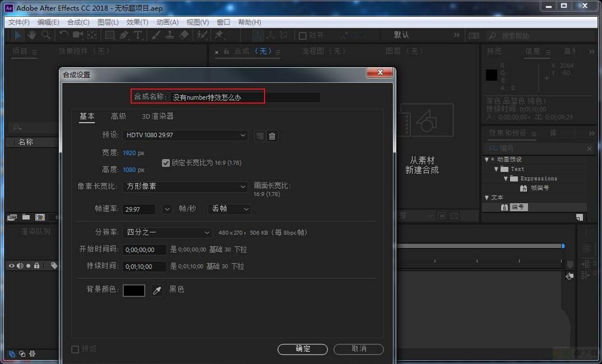This screenshot has width=602, height=364.
Task: Open the 分辨率 quarter resolution dropdown
Action: point(167,232)
